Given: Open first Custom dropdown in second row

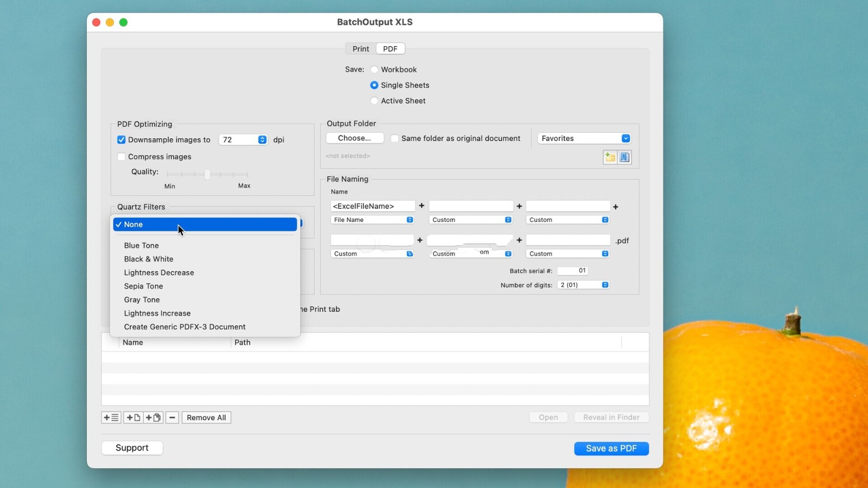Looking at the screenshot, I should (x=372, y=254).
